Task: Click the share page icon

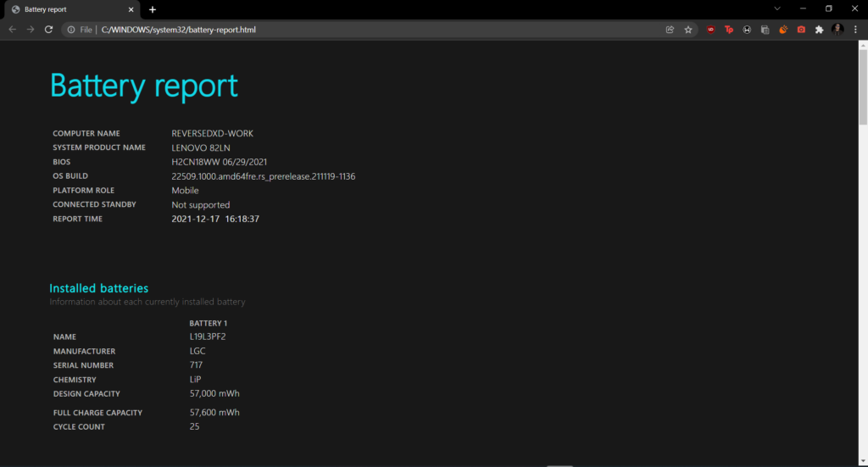Action: click(x=670, y=30)
